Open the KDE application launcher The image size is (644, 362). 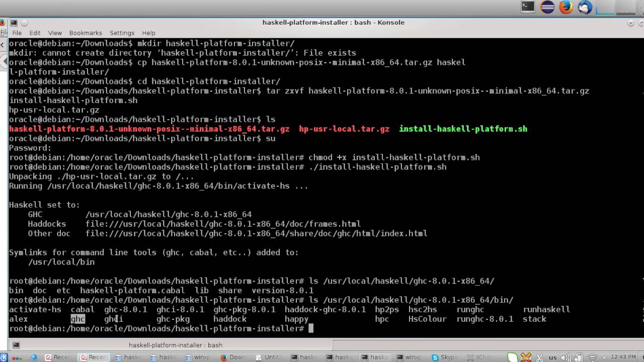[x=3, y=357]
